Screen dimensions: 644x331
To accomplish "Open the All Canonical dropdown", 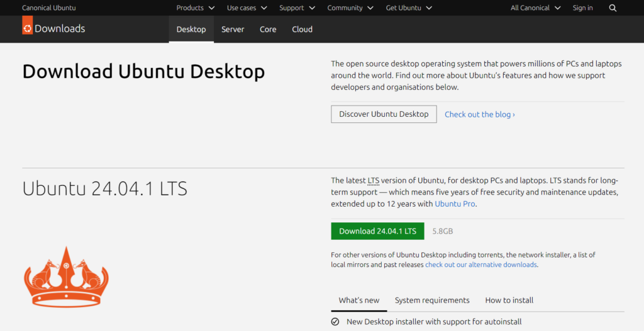I will [536, 8].
